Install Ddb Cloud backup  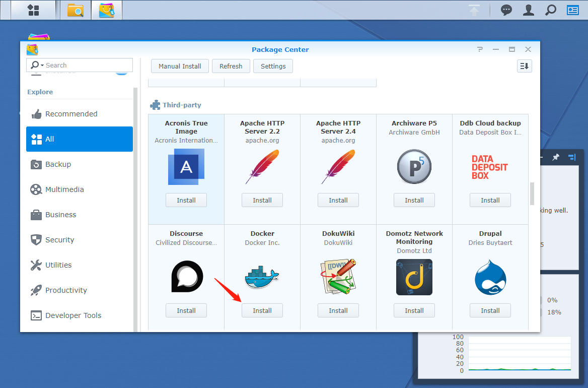490,200
